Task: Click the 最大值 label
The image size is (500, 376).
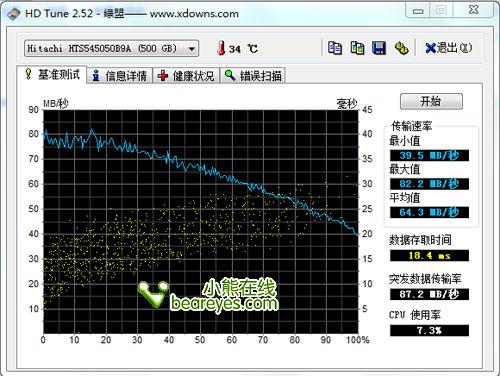Action: click(x=405, y=169)
